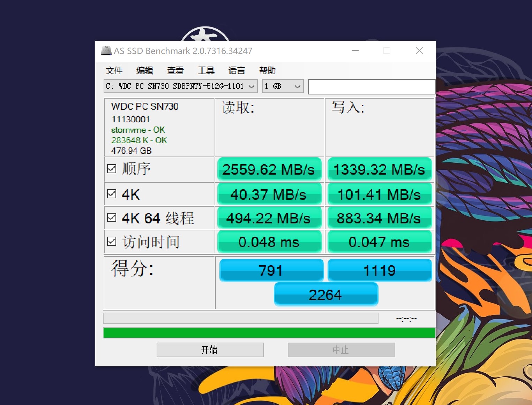
Task: Open the 文件 menu
Action: (x=114, y=70)
